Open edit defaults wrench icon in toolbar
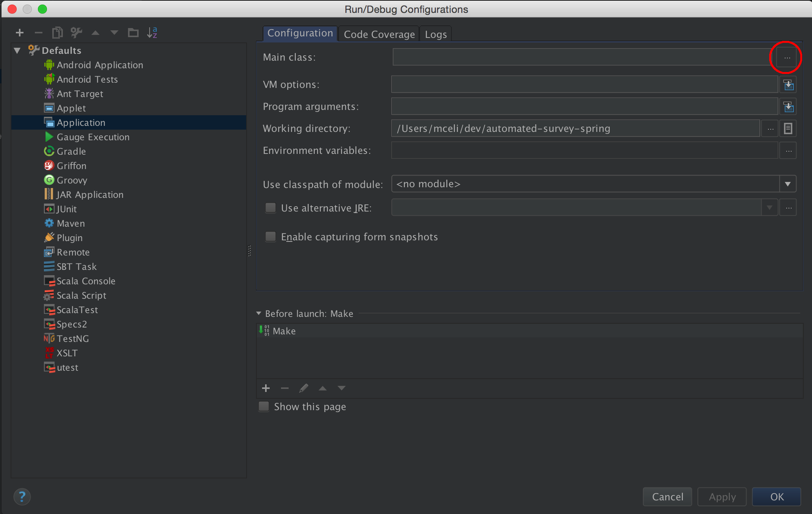Screen dimensions: 812x514 pos(77,33)
